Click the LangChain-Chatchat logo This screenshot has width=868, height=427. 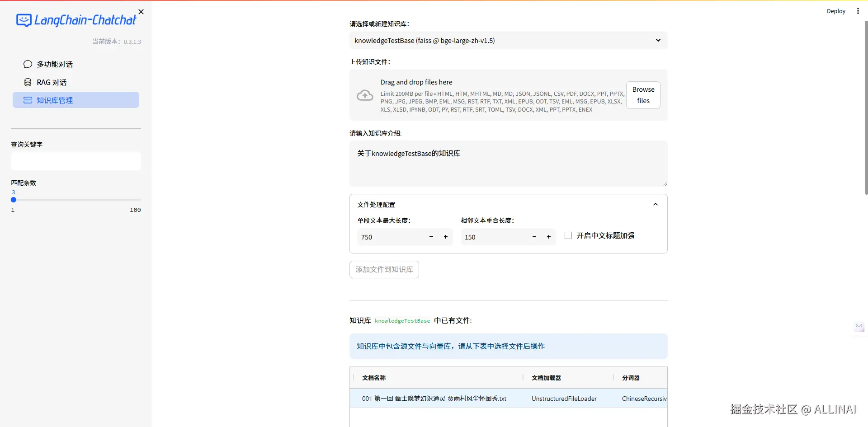pos(76,20)
